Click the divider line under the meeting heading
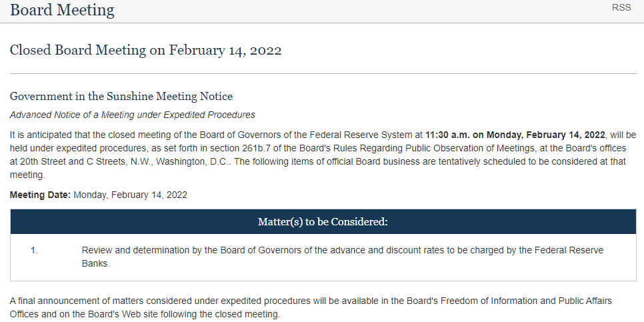 point(323,73)
